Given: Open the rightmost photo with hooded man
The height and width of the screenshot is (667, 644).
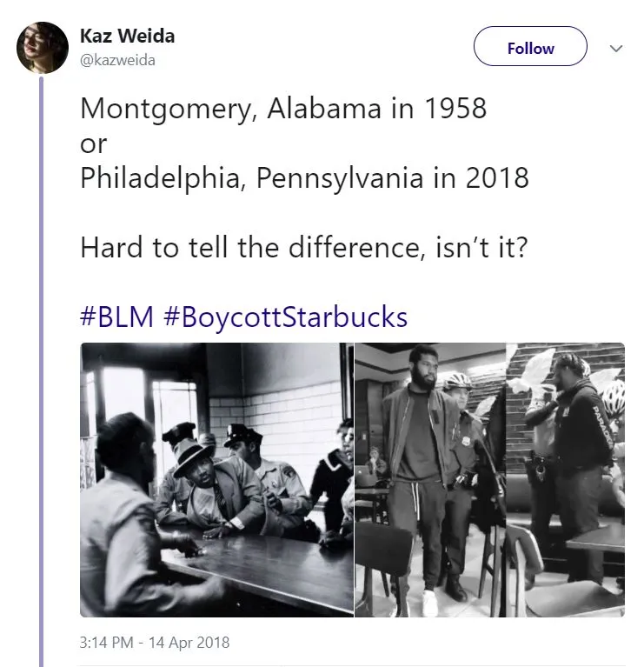Looking at the screenshot, I should point(565,479).
